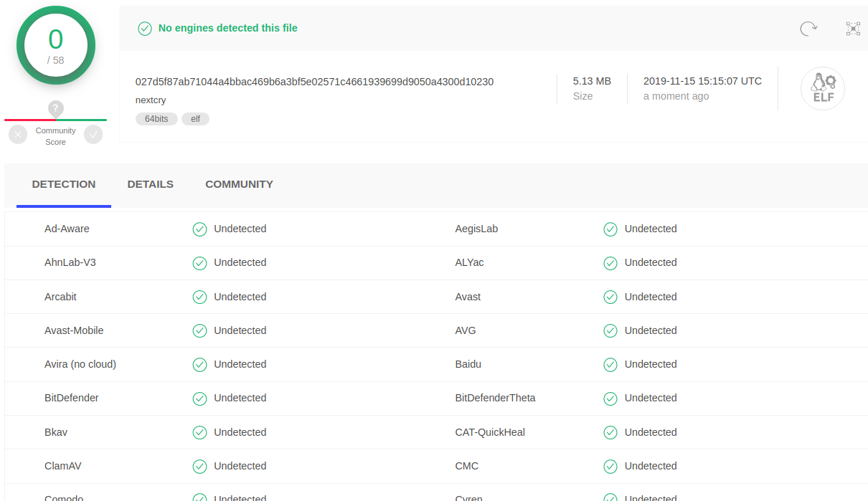Click the community score question mark marker
Viewport: 868px width, 501px height.
coord(56,109)
